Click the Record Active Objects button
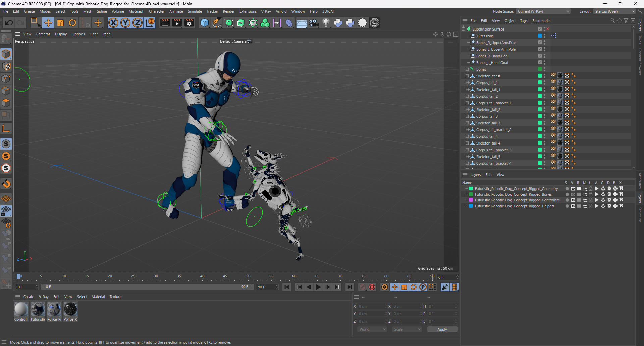This screenshot has width=644, height=346. click(x=363, y=287)
